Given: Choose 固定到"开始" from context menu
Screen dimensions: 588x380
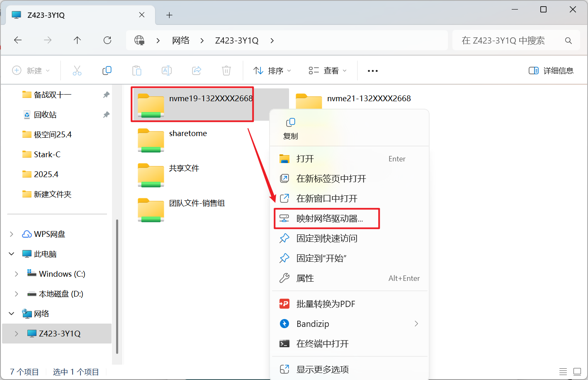Looking at the screenshot, I should coord(350,258).
